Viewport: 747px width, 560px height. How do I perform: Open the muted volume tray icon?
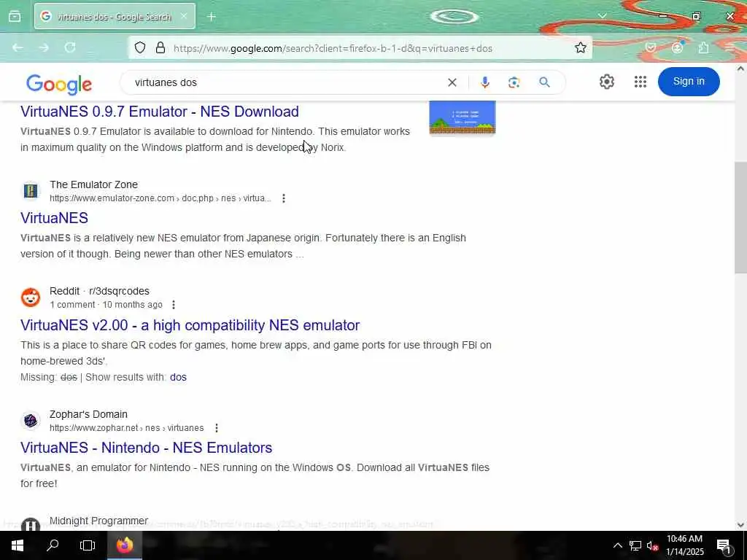click(x=652, y=545)
